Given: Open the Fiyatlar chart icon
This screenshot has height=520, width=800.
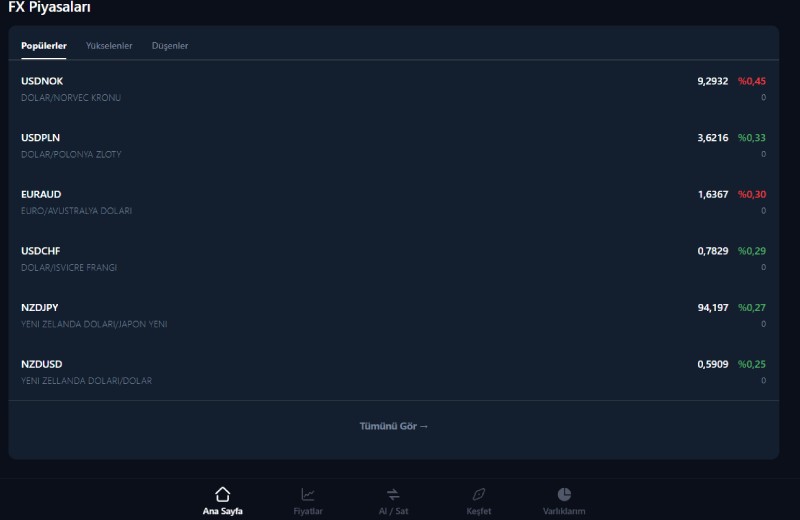Looking at the screenshot, I should click(308, 494).
